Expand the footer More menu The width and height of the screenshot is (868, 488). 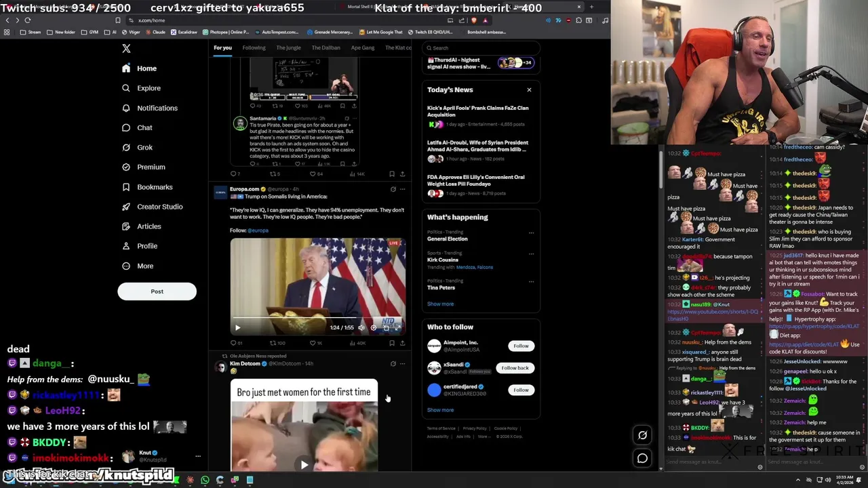point(484,436)
